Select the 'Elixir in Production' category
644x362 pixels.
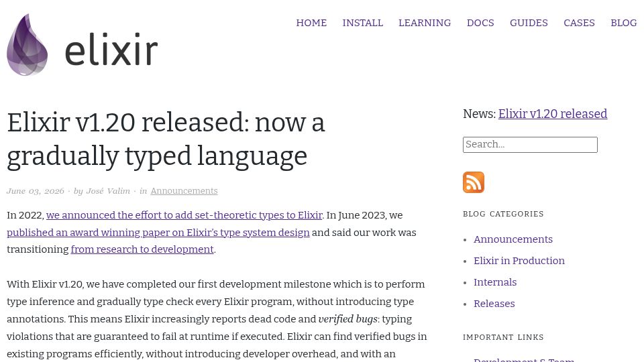click(519, 261)
